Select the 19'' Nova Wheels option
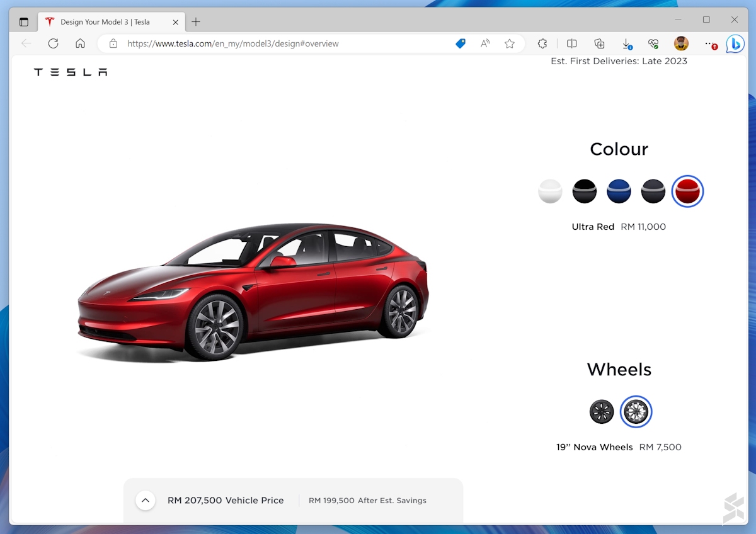Screen dimensions: 756x534 [x=636, y=412]
